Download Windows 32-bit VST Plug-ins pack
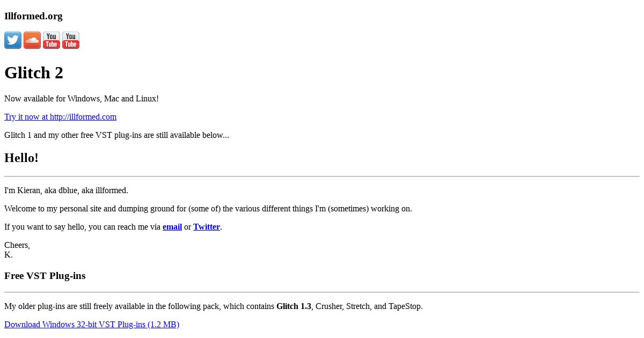The width and height of the screenshot is (644, 338). (92, 325)
